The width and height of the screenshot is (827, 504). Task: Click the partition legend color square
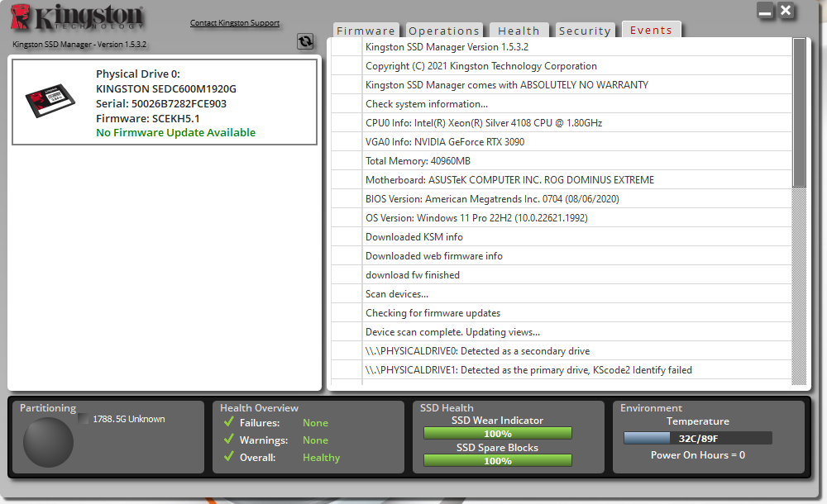pos(84,419)
